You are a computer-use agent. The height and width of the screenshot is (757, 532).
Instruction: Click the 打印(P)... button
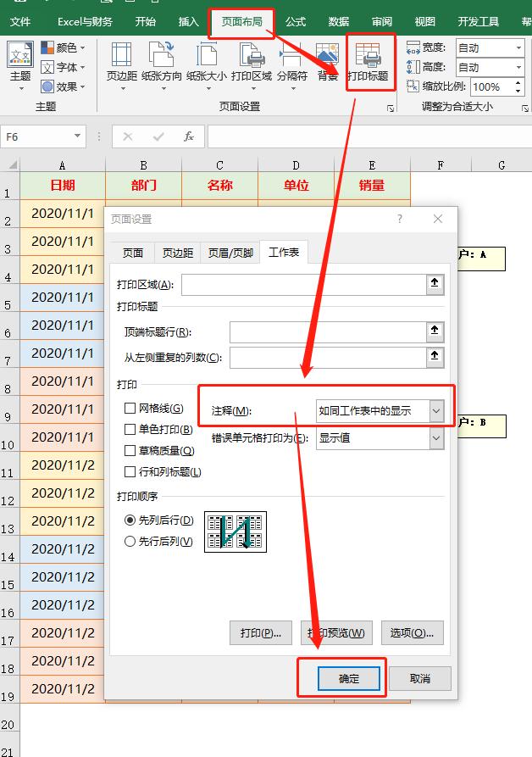click(260, 633)
